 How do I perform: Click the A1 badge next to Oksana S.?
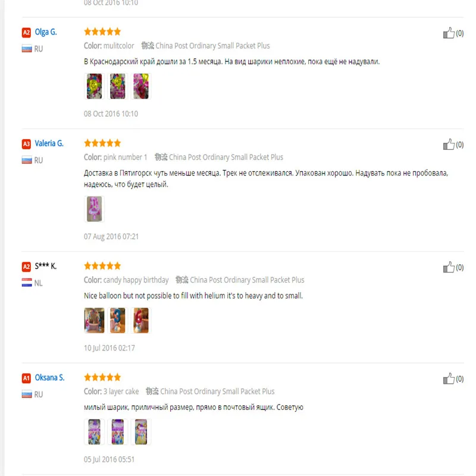click(26, 378)
